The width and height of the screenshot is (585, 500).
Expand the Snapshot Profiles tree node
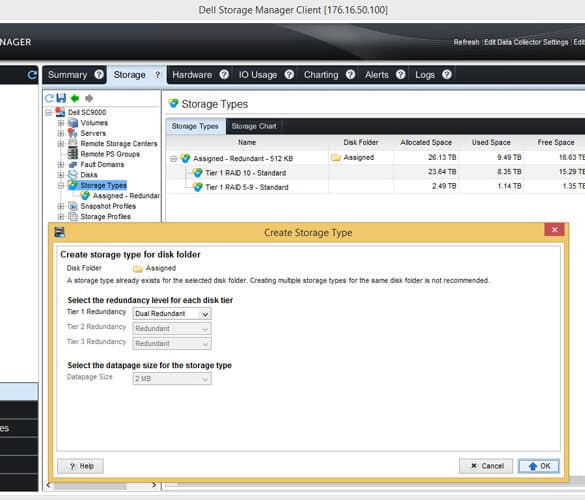pyautogui.click(x=61, y=206)
